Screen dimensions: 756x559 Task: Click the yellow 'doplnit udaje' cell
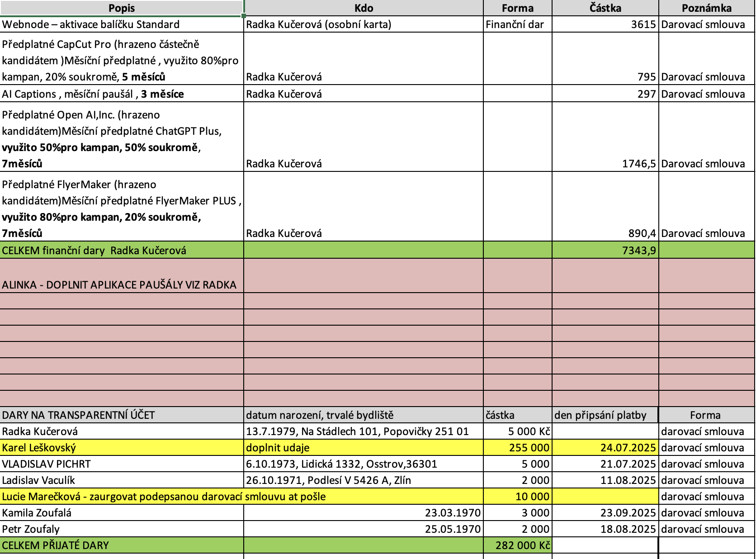(x=364, y=448)
